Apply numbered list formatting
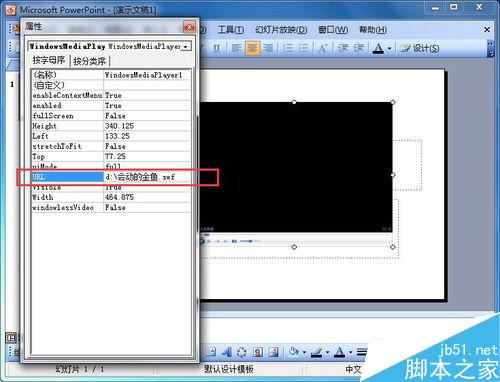 tap(287, 48)
